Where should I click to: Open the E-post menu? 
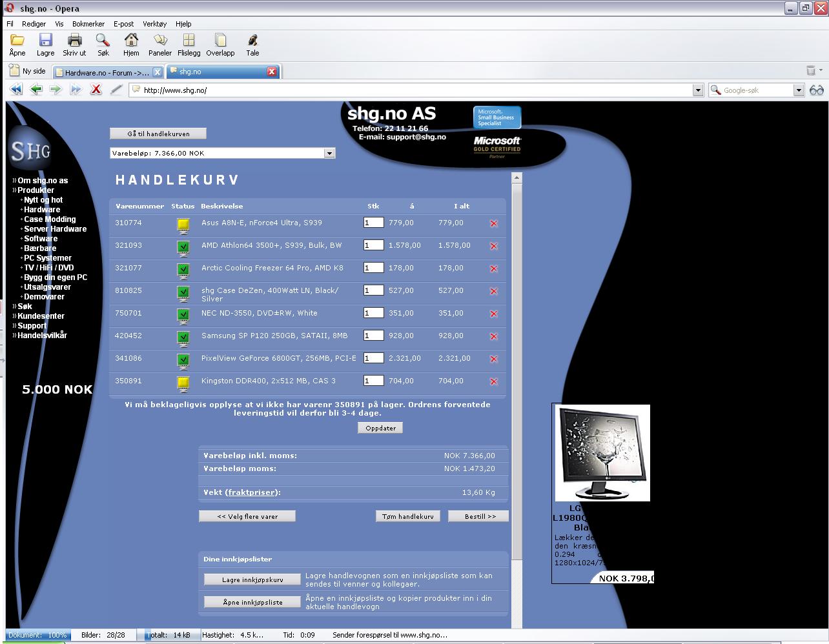coord(124,24)
